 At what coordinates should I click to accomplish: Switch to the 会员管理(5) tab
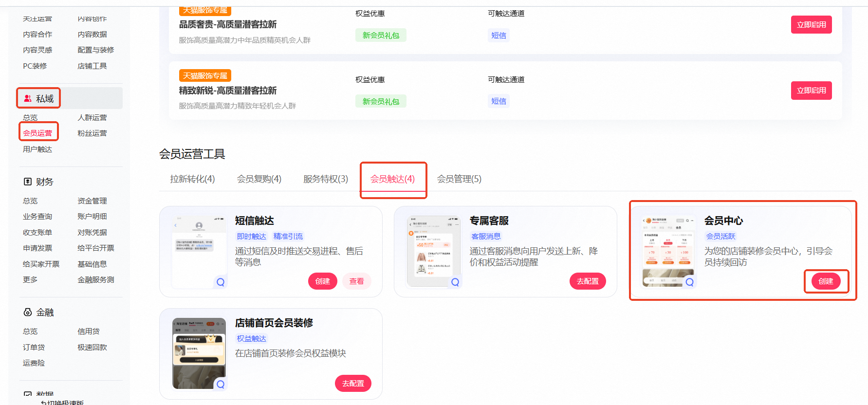coord(459,179)
